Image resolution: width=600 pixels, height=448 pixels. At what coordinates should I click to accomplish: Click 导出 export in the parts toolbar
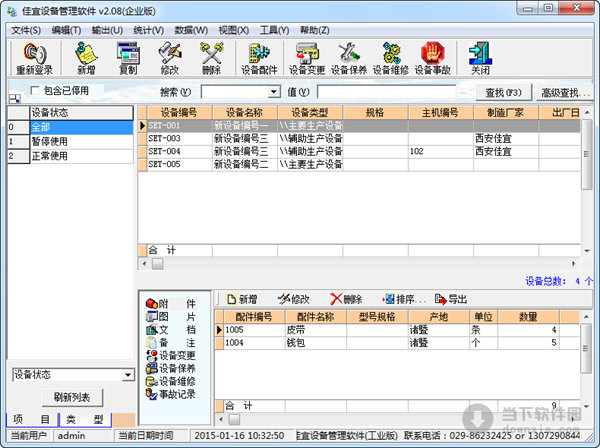coord(451,299)
